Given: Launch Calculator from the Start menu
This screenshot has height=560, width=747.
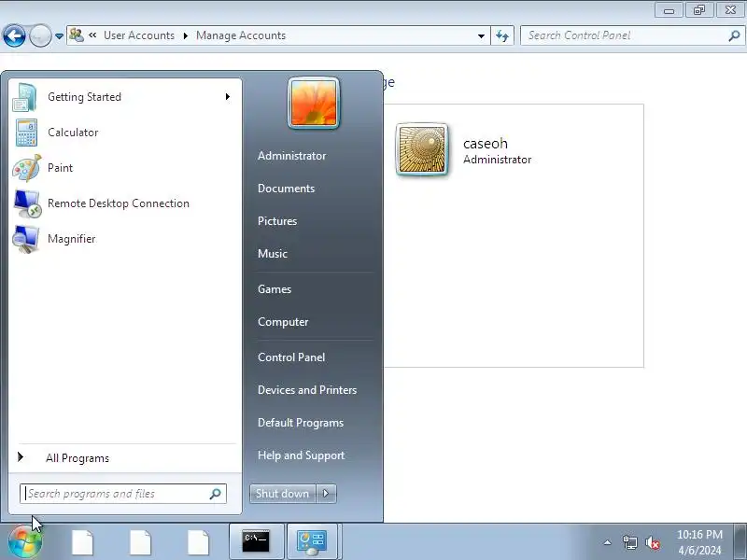Looking at the screenshot, I should (x=125, y=133).
